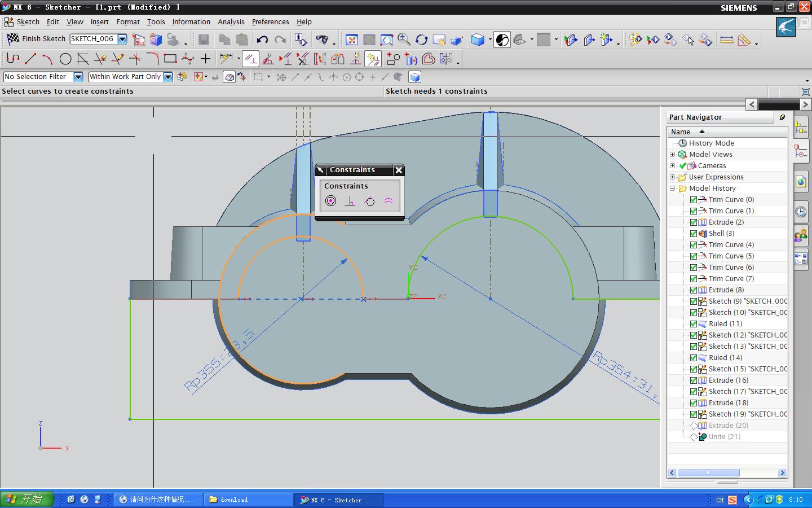This screenshot has height=508, width=812.
Task: Select the Circle sketch tool
Action: [65, 59]
